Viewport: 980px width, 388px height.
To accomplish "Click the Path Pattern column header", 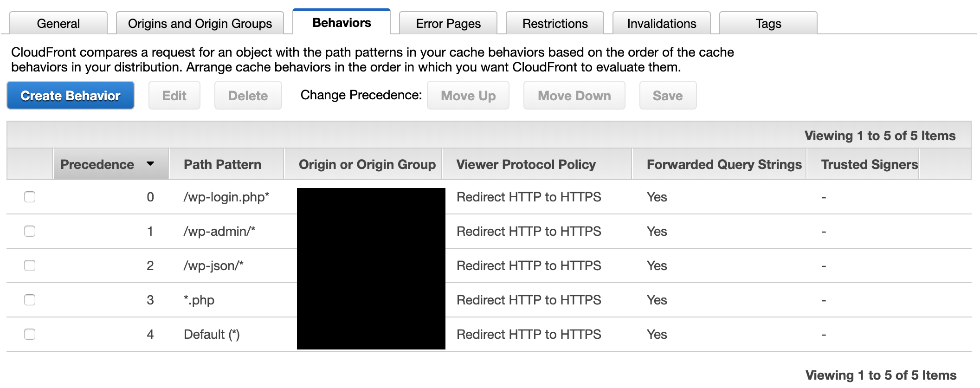I will (223, 164).
